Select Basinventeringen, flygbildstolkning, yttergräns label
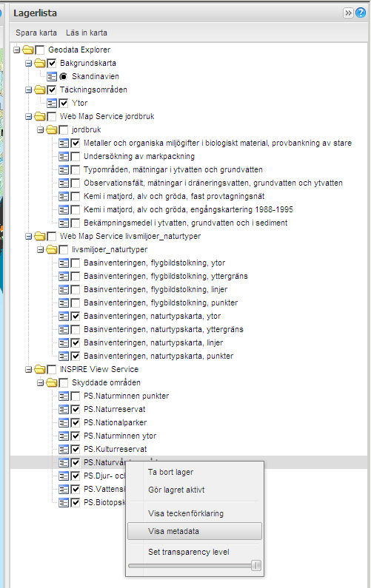 click(x=166, y=277)
